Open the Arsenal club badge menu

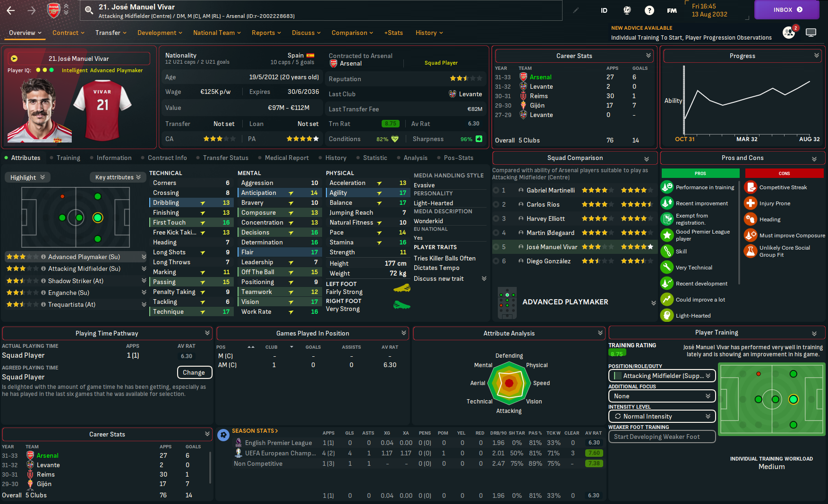54,10
